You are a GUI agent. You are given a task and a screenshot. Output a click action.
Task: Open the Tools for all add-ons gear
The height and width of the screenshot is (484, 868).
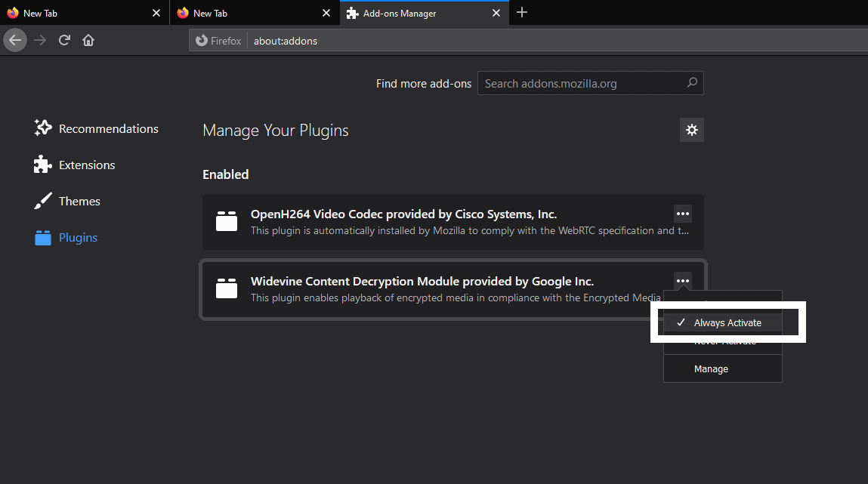pyautogui.click(x=692, y=130)
